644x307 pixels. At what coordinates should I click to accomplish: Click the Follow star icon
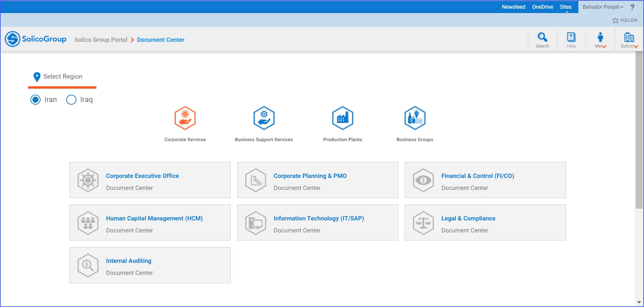[x=615, y=20]
